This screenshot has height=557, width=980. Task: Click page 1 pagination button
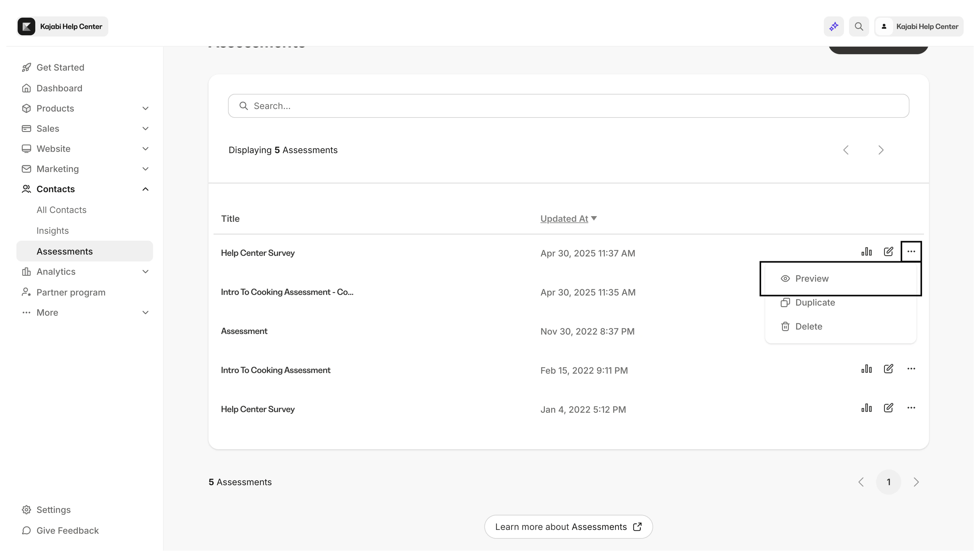(888, 482)
